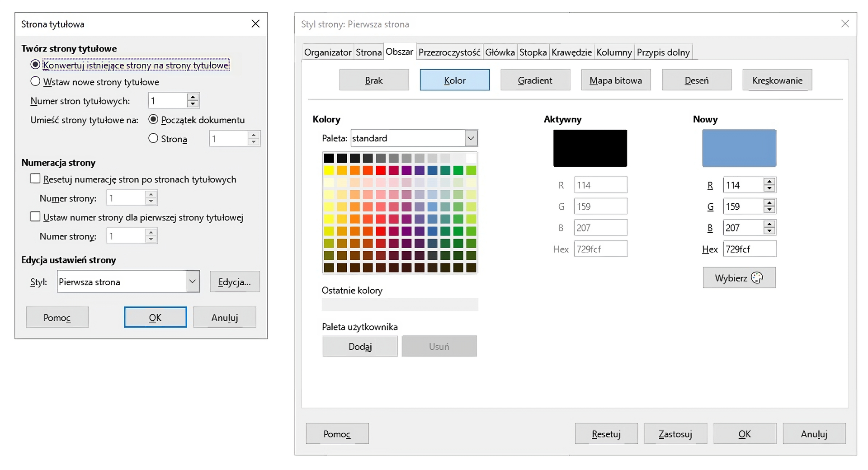Click the Nowy Hex input field
The width and height of the screenshot is (868, 470).
pos(750,249)
